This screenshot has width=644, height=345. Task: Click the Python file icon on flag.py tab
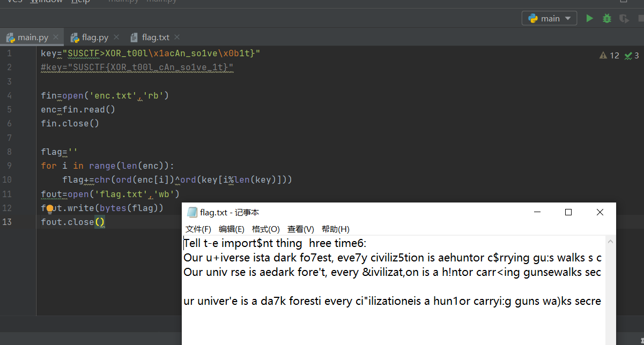(x=75, y=37)
